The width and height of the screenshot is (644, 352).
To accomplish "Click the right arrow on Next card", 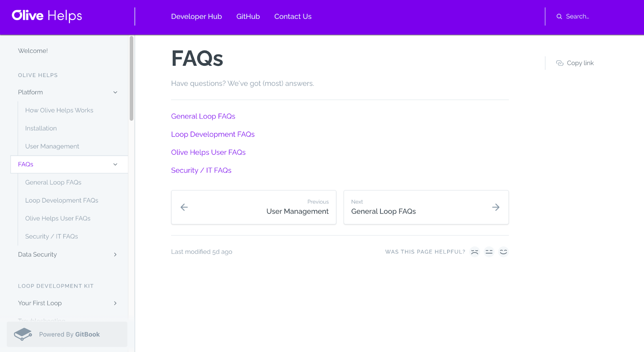I will click(496, 207).
